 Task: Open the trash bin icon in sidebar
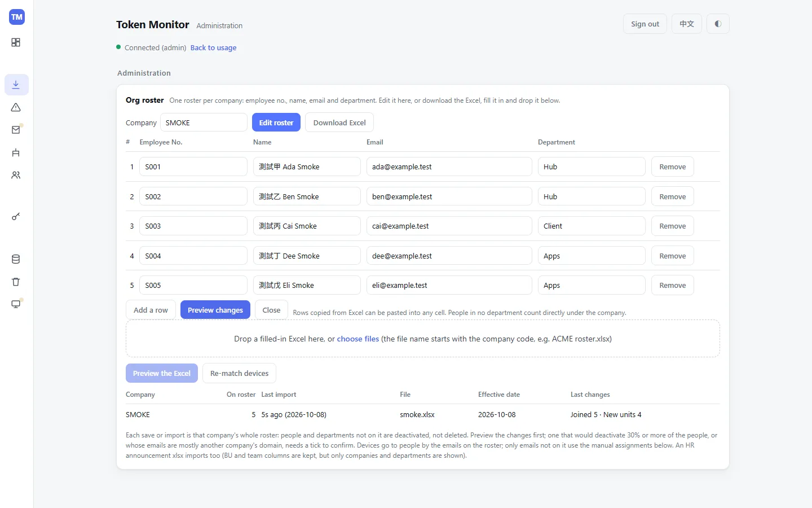[16, 282]
